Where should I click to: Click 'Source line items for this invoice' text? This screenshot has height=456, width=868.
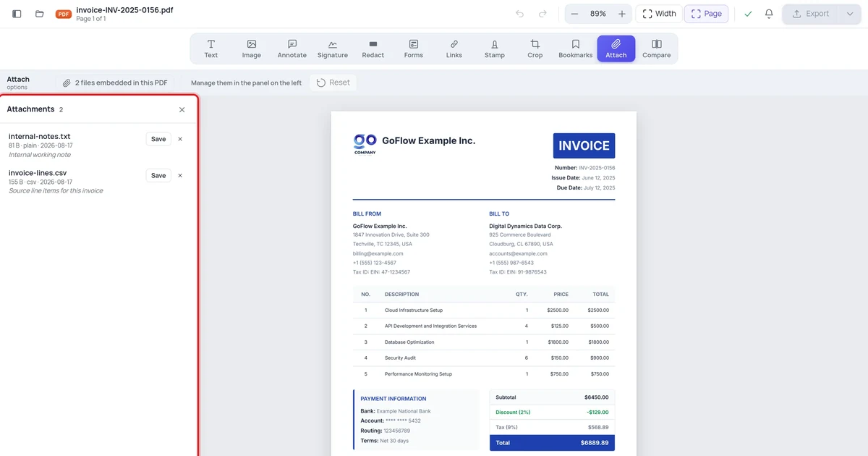click(56, 191)
